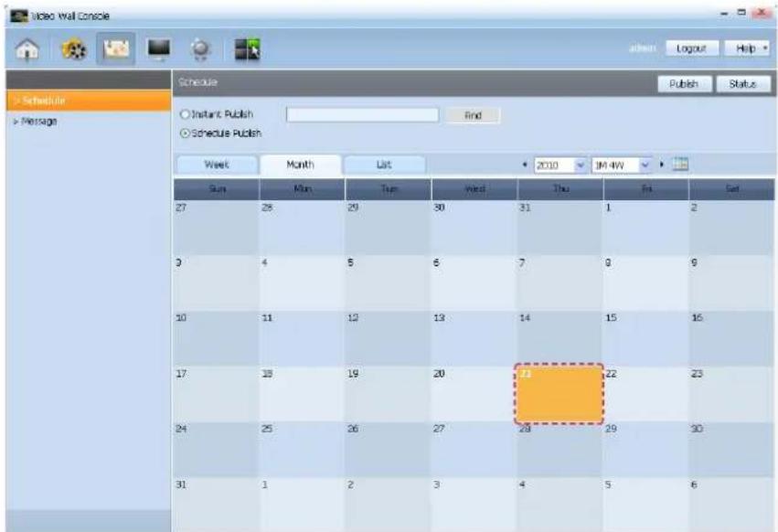Click the Status button
The height and width of the screenshot is (532, 778).
pos(742,84)
